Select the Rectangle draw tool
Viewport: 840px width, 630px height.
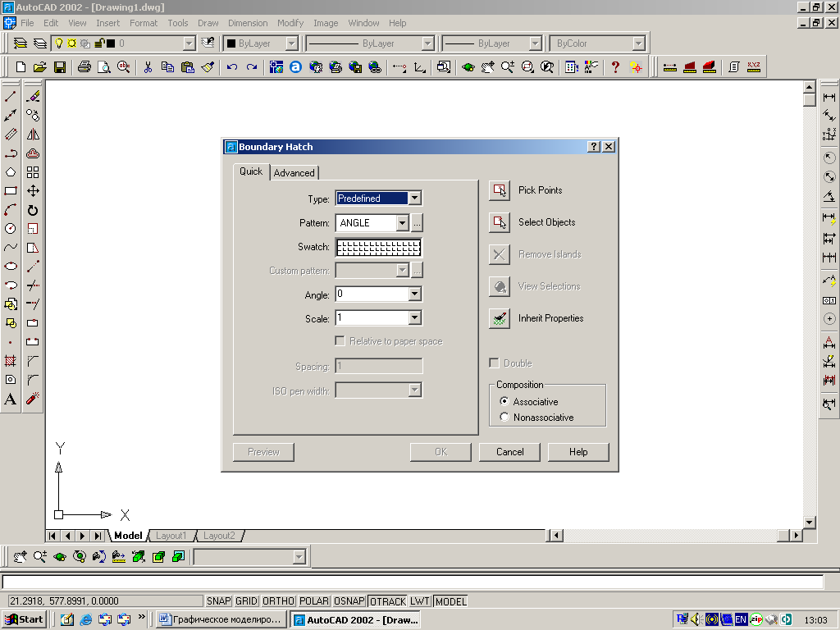10,190
